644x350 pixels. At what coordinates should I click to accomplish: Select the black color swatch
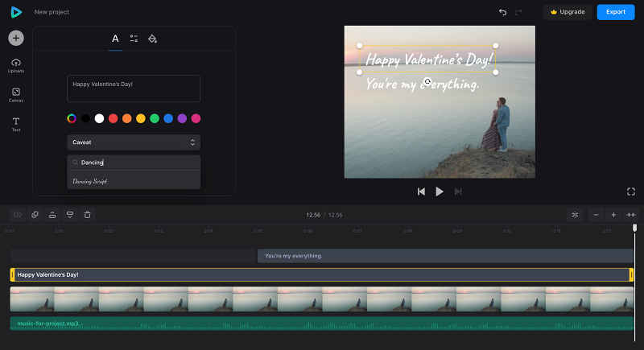(85, 118)
